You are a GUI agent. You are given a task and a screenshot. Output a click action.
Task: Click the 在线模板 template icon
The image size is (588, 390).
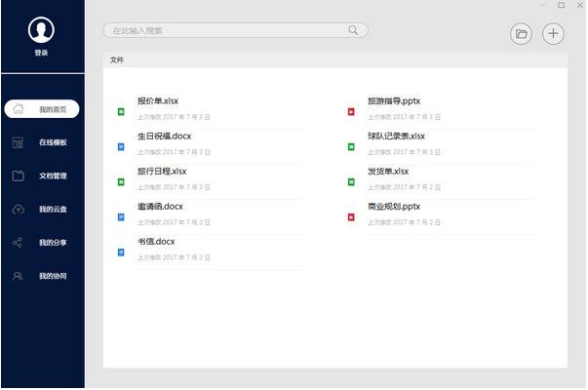[x=18, y=142]
